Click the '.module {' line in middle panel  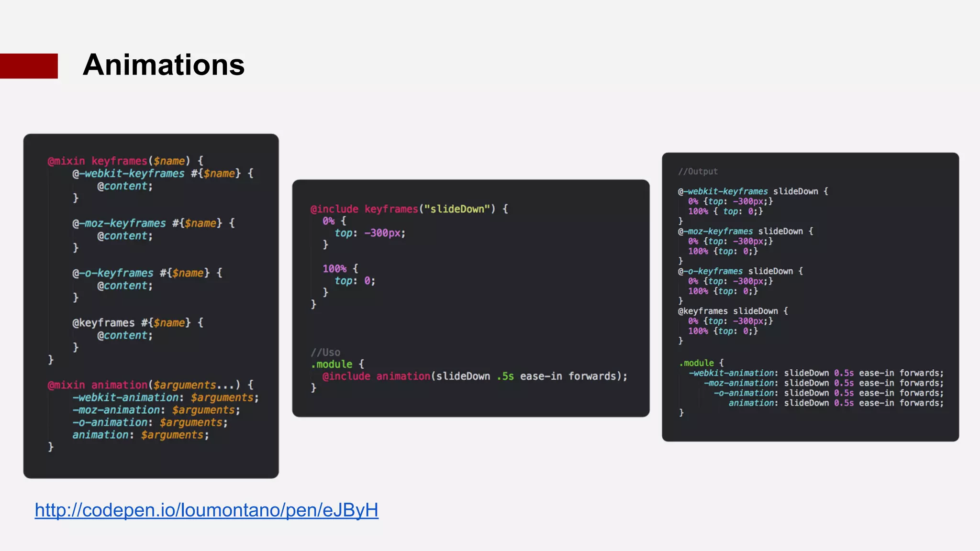tap(337, 364)
